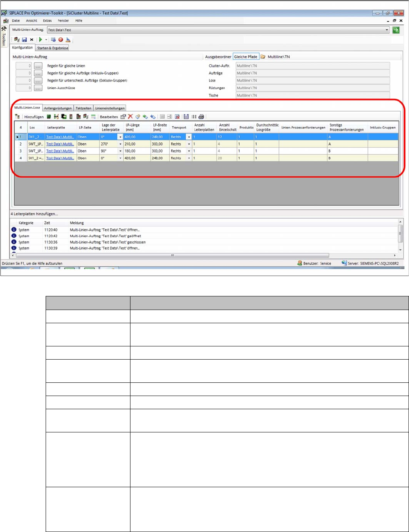Click the message log horizontal scrollbar
The width and height of the screenshot is (409, 532).
pyautogui.click(x=172, y=255)
